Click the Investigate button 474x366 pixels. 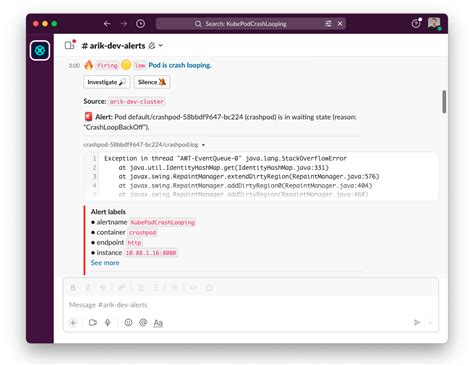107,82
